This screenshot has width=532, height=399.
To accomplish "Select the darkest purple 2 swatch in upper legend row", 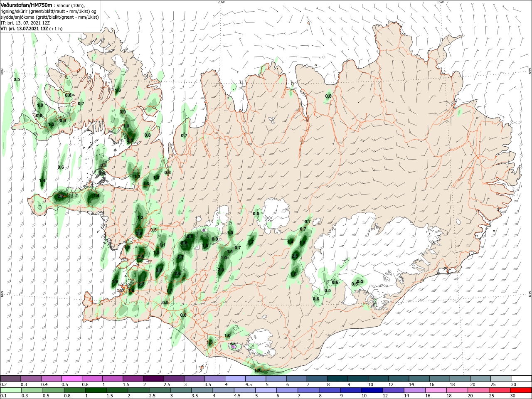I will coord(153,379).
